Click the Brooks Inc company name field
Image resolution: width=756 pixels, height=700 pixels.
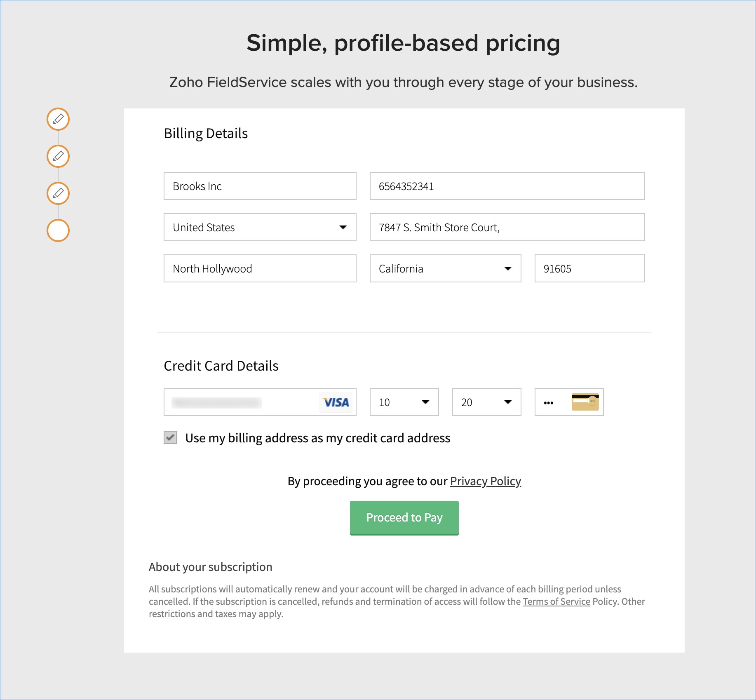tap(260, 186)
